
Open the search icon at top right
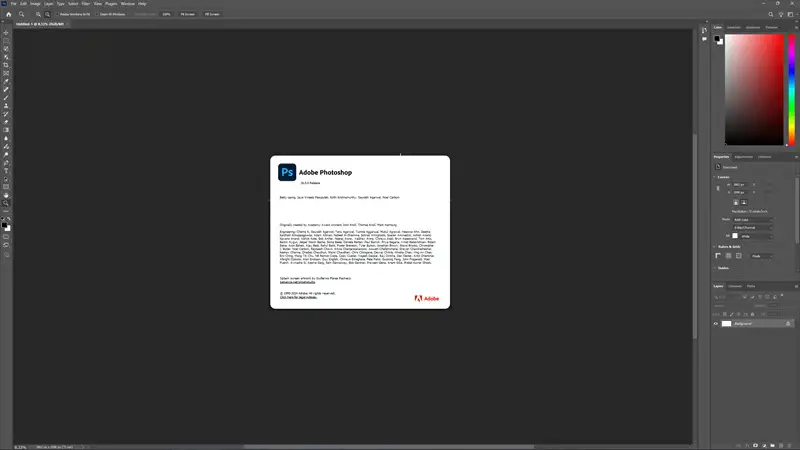tap(770, 14)
